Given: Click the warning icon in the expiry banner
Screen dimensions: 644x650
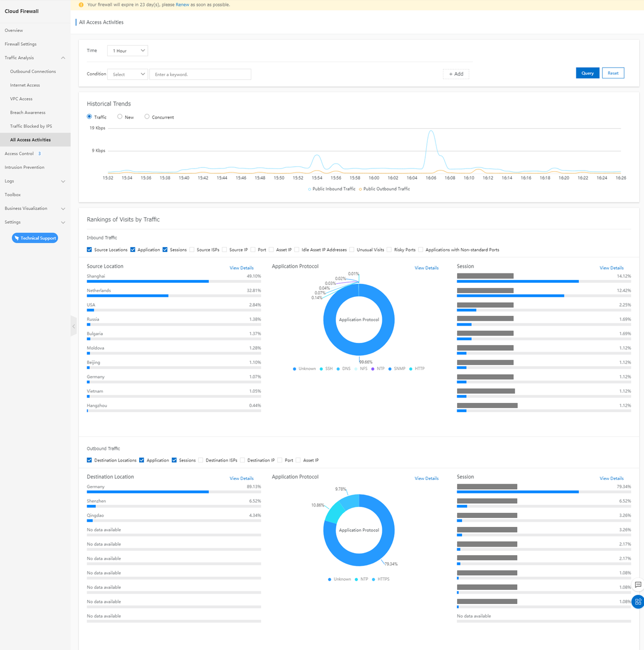Looking at the screenshot, I should 81,5.
